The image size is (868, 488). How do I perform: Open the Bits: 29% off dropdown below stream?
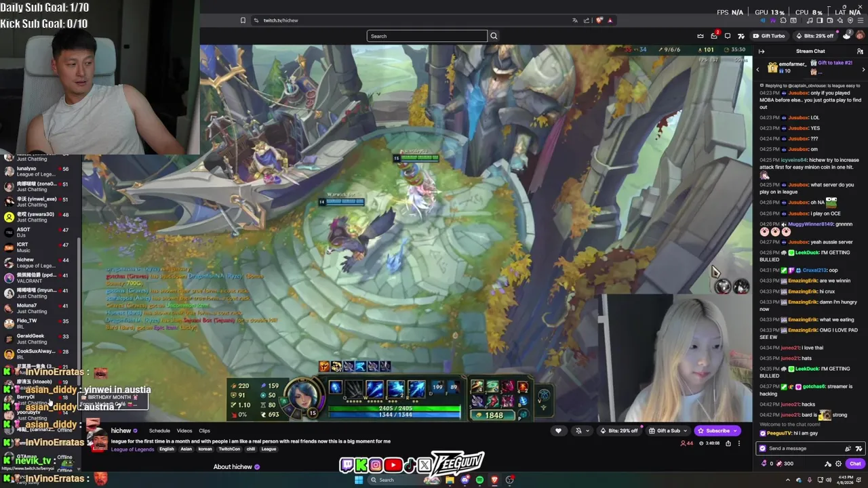click(618, 430)
